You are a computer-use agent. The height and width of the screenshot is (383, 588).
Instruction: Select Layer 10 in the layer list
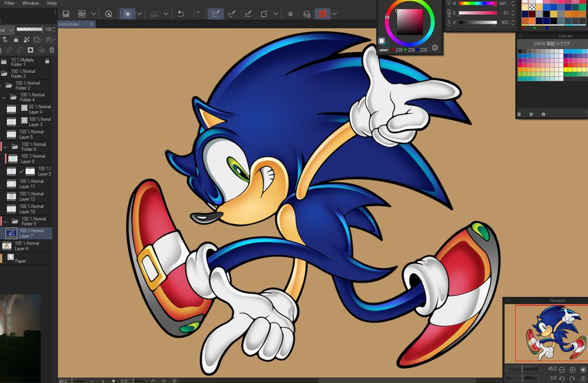coord(26,209)
